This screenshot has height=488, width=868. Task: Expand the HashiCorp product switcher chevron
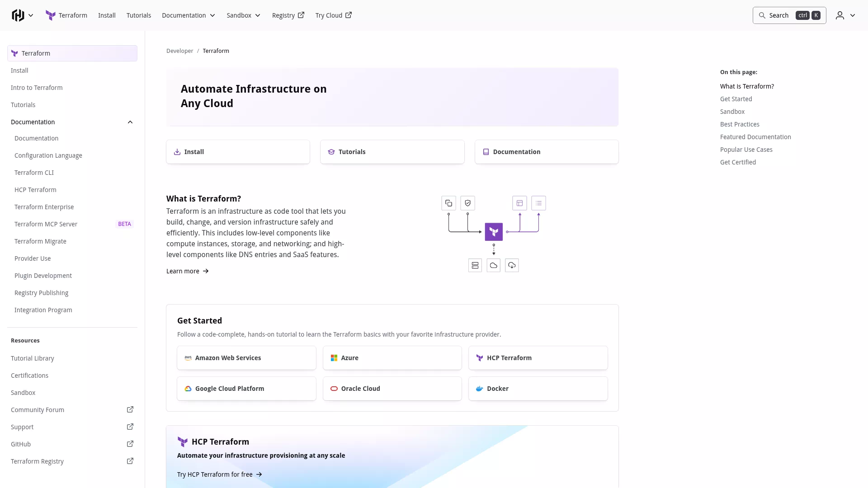pos(31,15)
